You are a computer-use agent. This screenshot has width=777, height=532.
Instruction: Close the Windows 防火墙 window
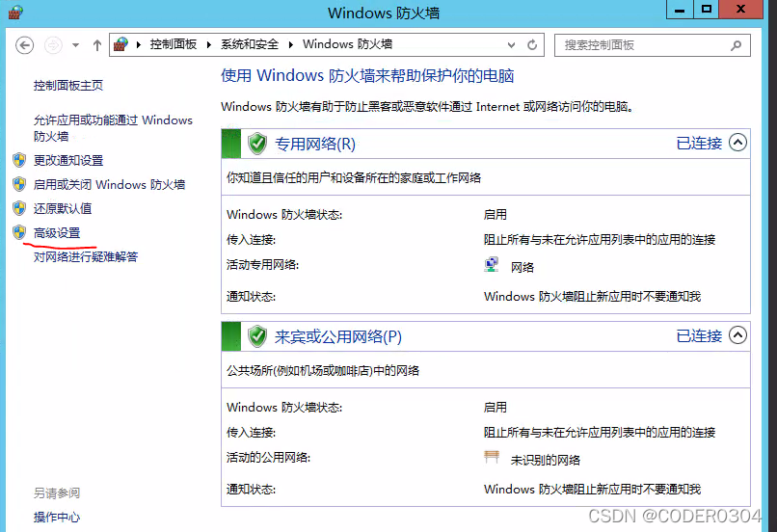pos(740,10)
